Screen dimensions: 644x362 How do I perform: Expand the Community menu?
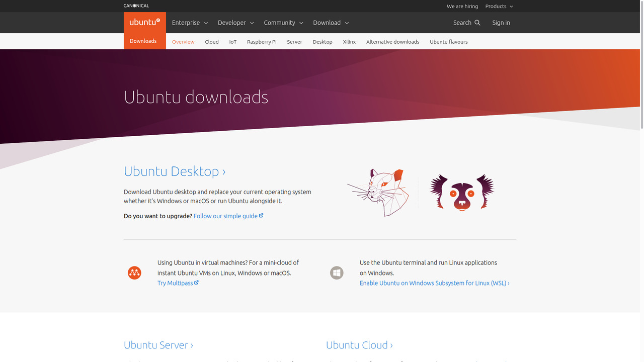283,23
